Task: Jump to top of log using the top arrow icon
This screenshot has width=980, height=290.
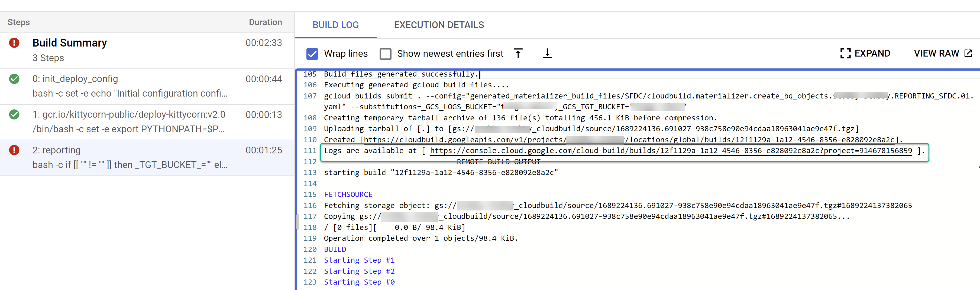Action: (x=518, y=54)
